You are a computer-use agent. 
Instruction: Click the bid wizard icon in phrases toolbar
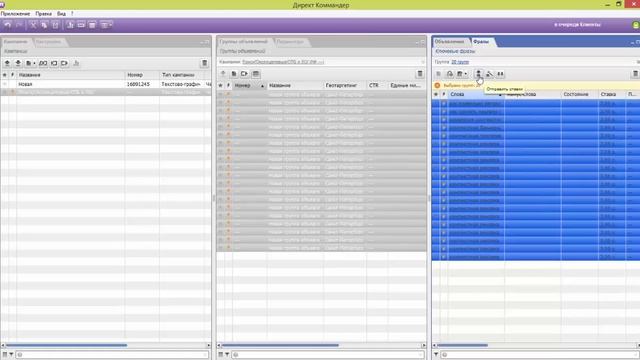click(489, 74)
